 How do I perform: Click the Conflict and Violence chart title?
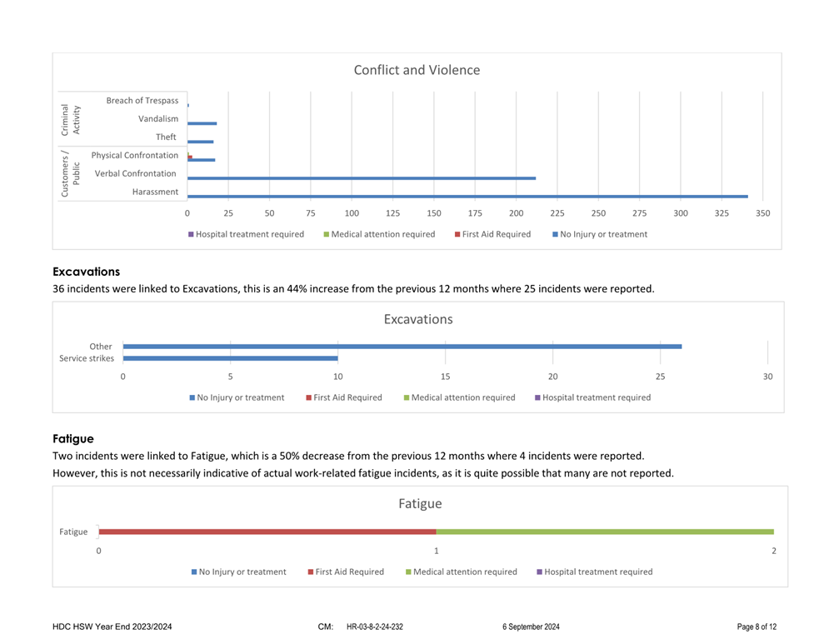pyautogui.click(x=417, y=70)
